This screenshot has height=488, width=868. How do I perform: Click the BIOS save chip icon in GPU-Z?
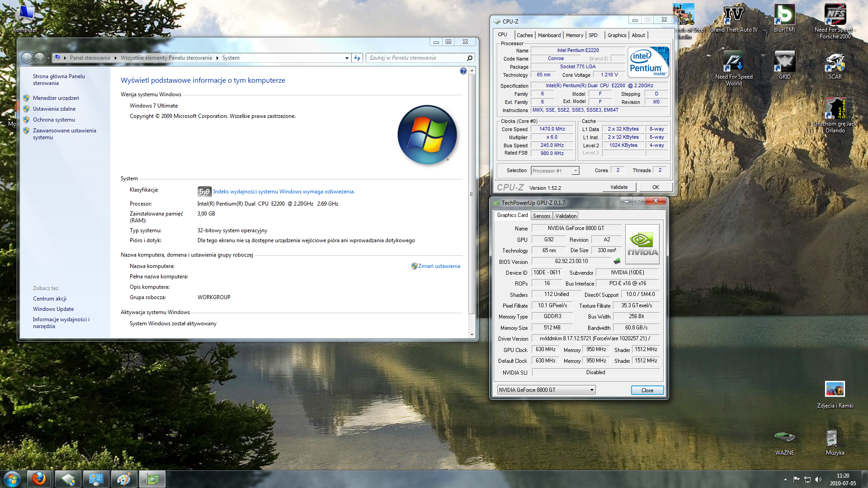pos(617,261)
